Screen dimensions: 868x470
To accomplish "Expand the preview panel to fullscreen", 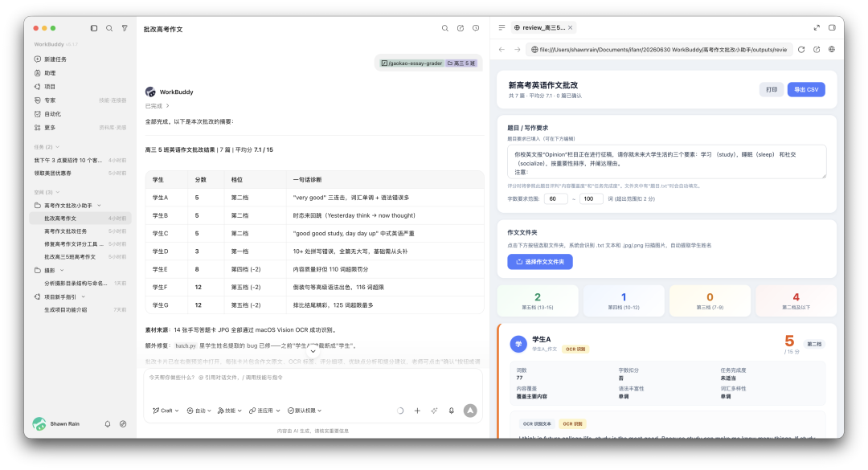I will click(x=817, y=27).
